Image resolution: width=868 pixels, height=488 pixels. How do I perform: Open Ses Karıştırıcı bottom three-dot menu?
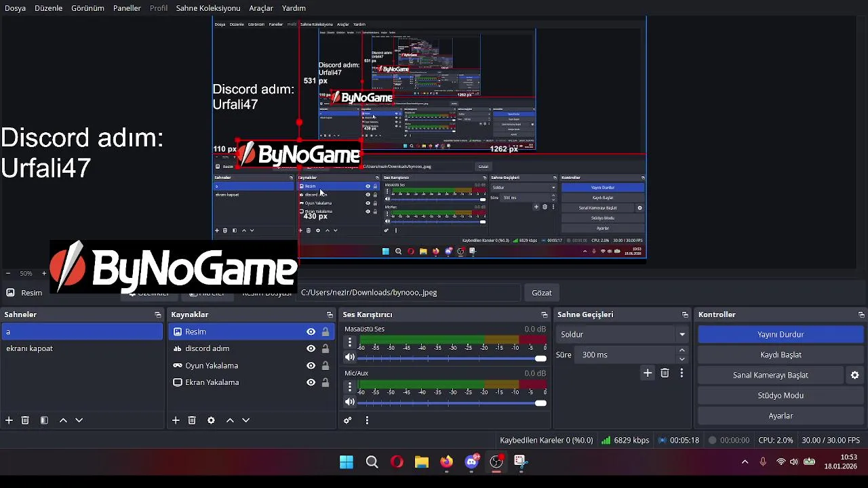367,420
